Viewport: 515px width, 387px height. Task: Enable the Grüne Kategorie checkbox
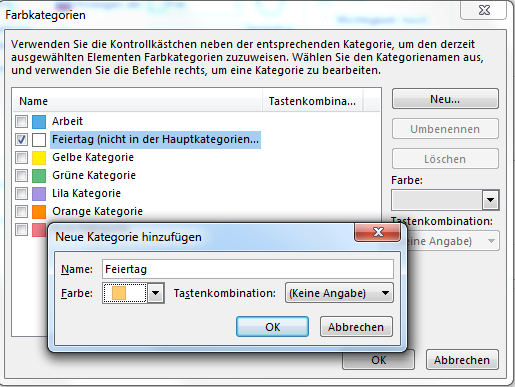pyautogui.click(x=21, y=176)
